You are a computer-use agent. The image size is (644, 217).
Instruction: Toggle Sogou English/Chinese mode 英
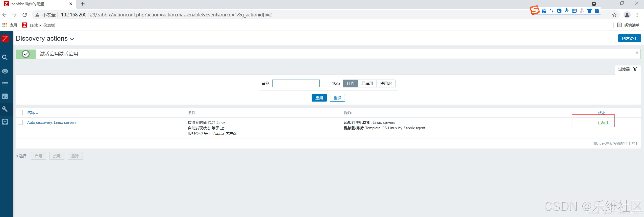(544, 11)
